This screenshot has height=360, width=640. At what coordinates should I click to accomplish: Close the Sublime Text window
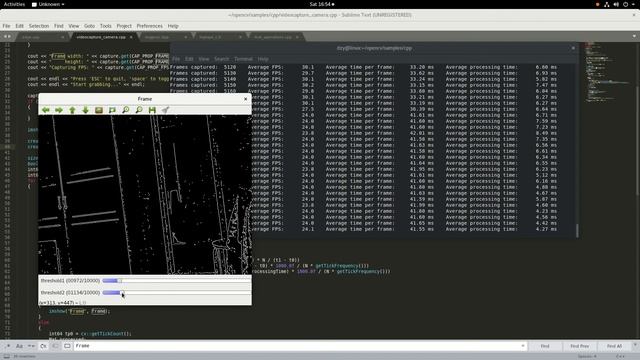(634, 15)
